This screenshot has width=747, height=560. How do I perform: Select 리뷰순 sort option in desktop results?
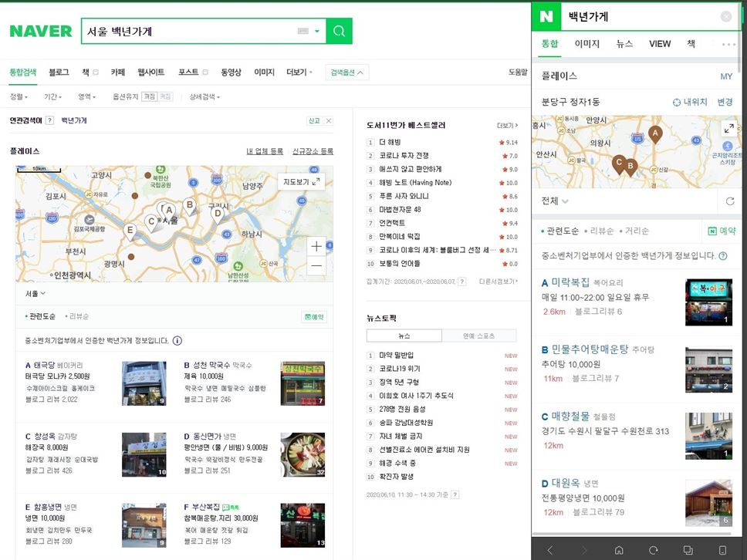79,316
